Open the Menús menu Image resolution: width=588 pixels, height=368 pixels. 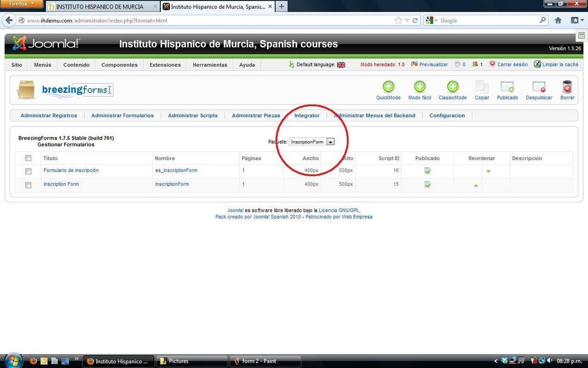click(42, 65)
